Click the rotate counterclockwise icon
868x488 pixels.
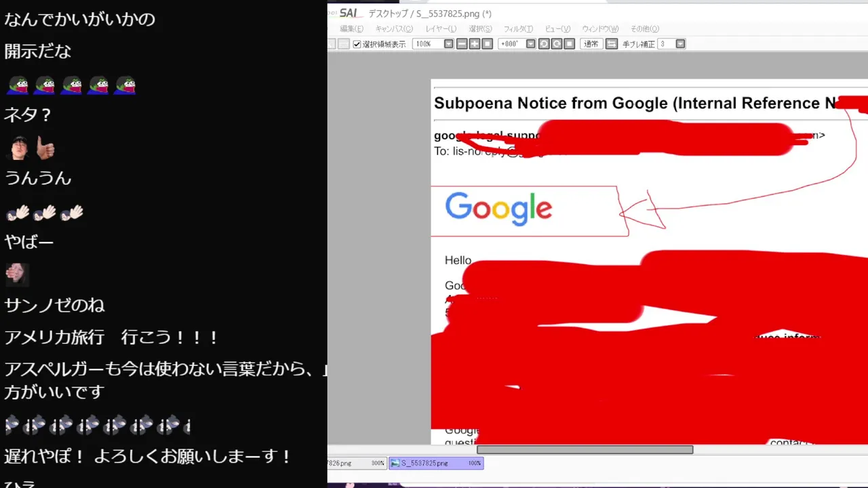pyautogui.click(x=544, y=44)
